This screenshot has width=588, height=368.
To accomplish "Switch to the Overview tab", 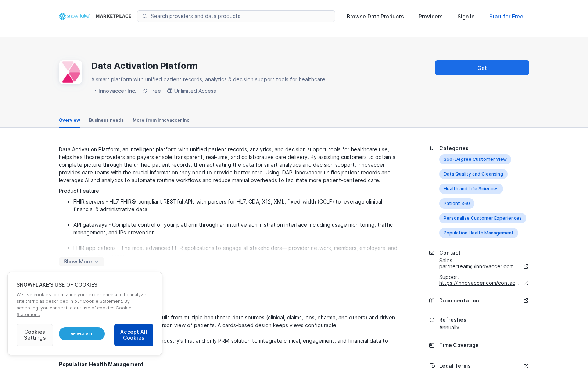I will [x=69, y=120].
